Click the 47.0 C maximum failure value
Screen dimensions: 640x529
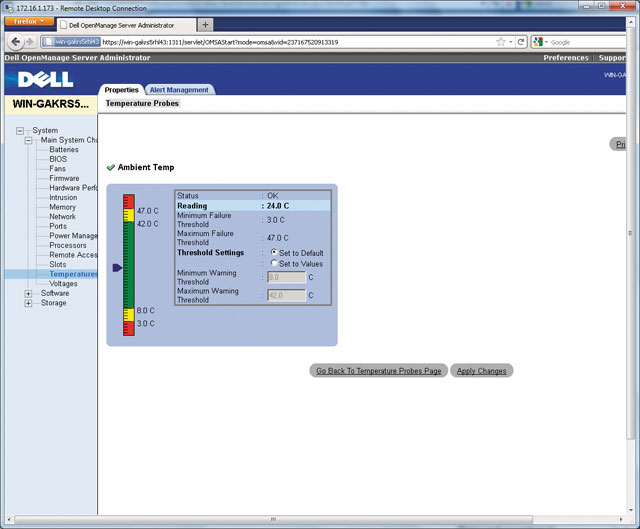pos(277,238)
